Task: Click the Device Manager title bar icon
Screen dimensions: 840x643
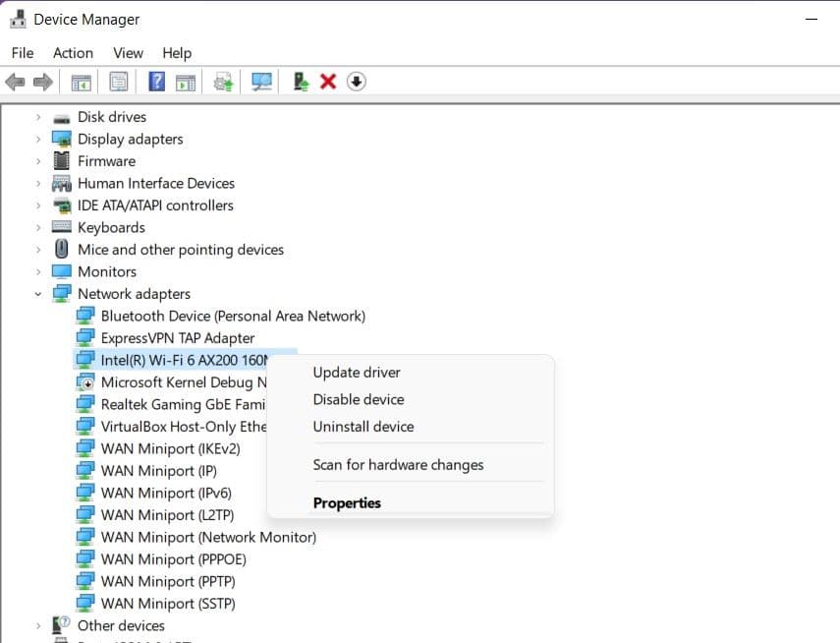Action: [x=18, y=20]
